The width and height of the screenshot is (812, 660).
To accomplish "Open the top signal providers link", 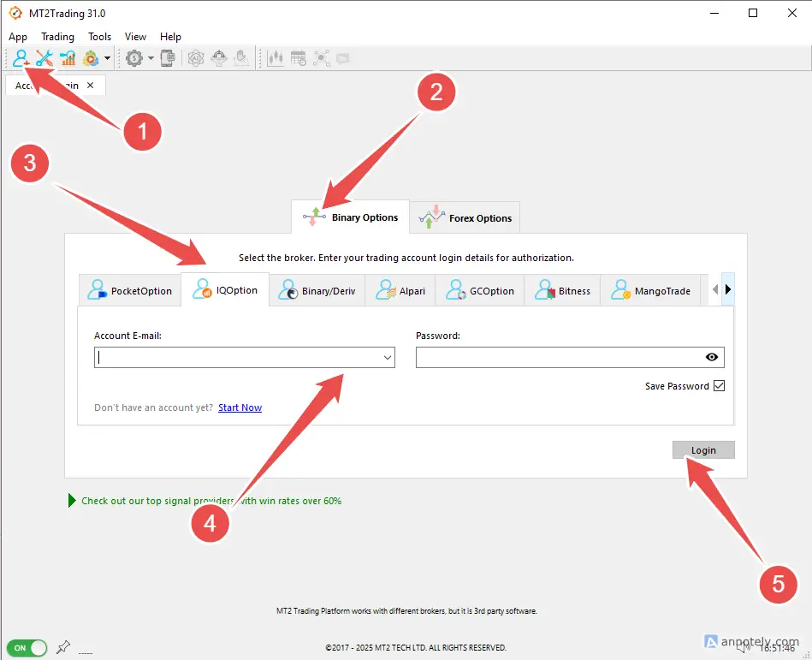I will (211, 501).
